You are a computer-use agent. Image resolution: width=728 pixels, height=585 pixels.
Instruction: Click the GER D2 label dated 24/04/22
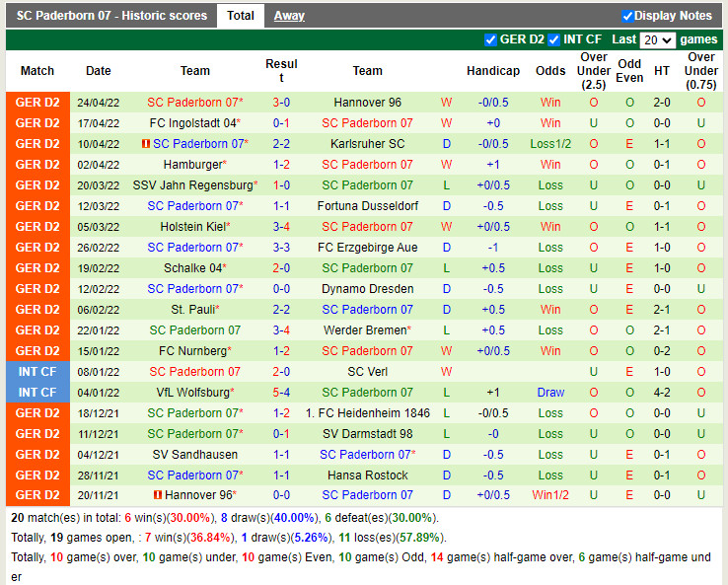(x=37, y=103)
